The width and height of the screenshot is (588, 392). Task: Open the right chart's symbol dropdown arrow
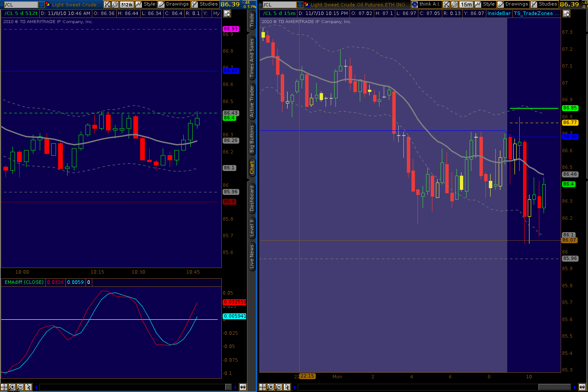pos(300,4)
